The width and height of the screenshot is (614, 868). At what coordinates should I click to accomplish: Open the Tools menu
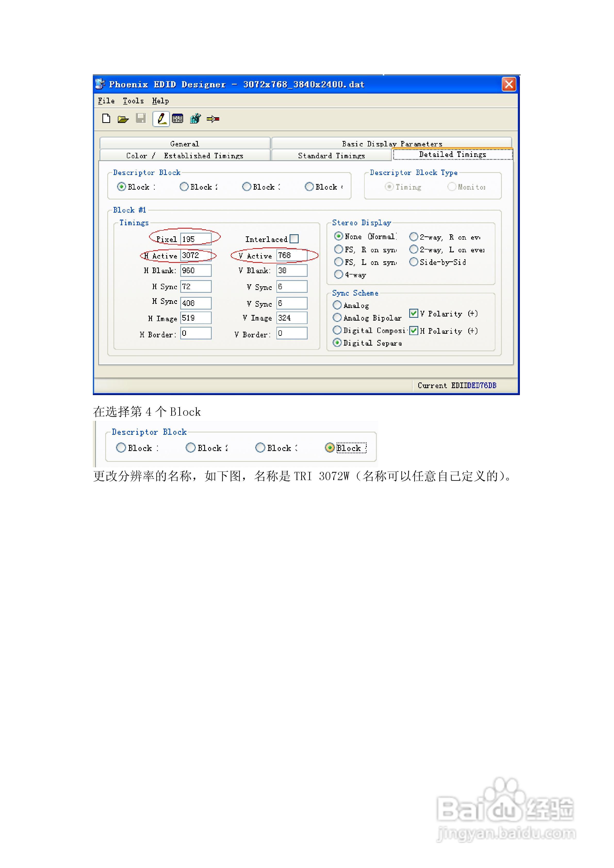point(133,101)
